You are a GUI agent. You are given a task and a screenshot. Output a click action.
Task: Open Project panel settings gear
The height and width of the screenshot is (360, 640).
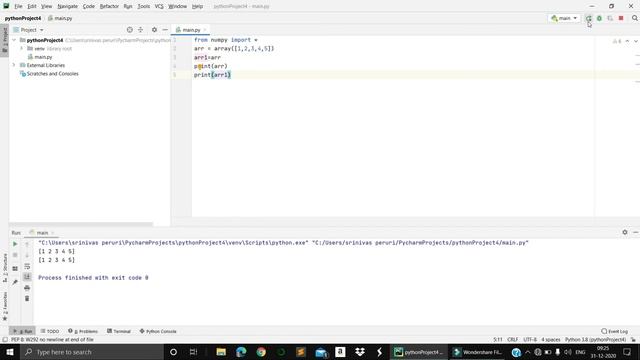tap(154, 30)
